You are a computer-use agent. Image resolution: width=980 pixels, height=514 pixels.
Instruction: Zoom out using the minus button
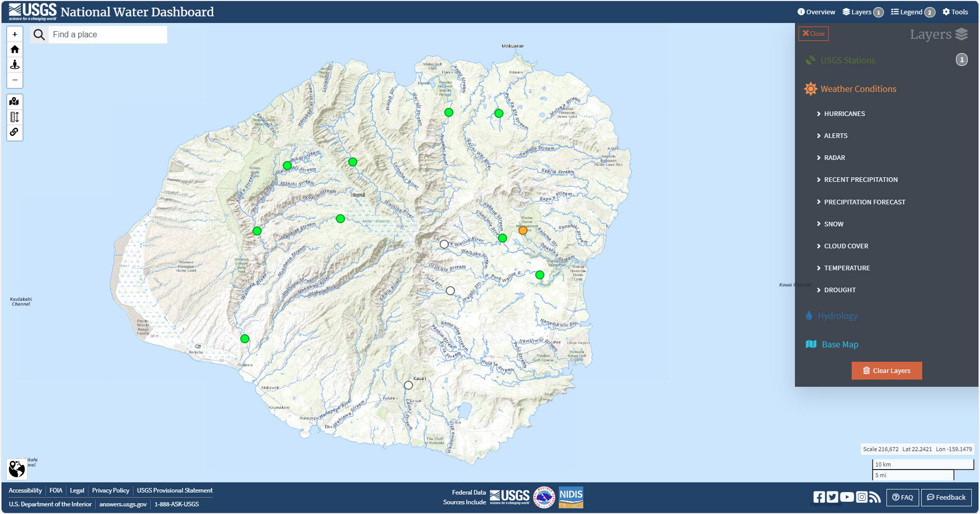click(x=15, y=80)
